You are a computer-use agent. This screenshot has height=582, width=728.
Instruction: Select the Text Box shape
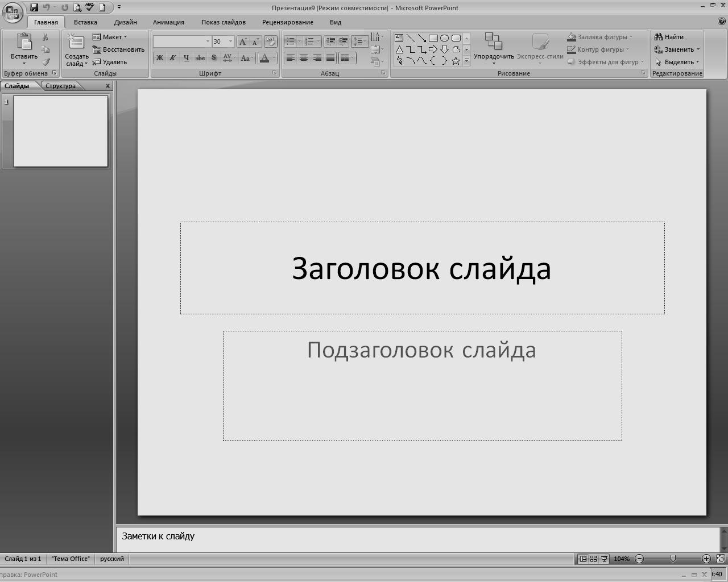click(399, 38)
